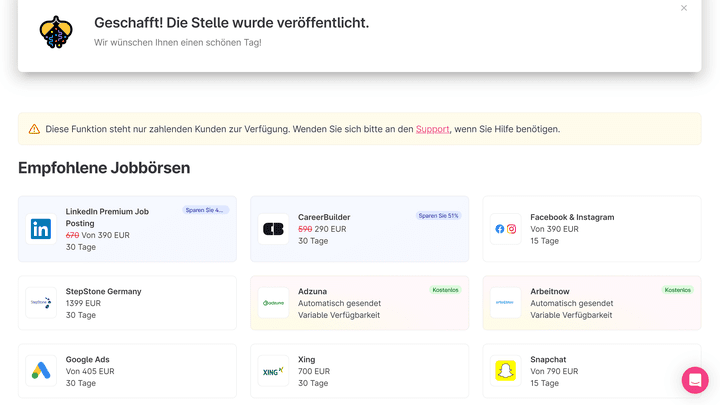Image resolution: width=720 pixels, height=405 pixels.
Task: Click LinkedIn savings badge
Action: pos(205,210)
